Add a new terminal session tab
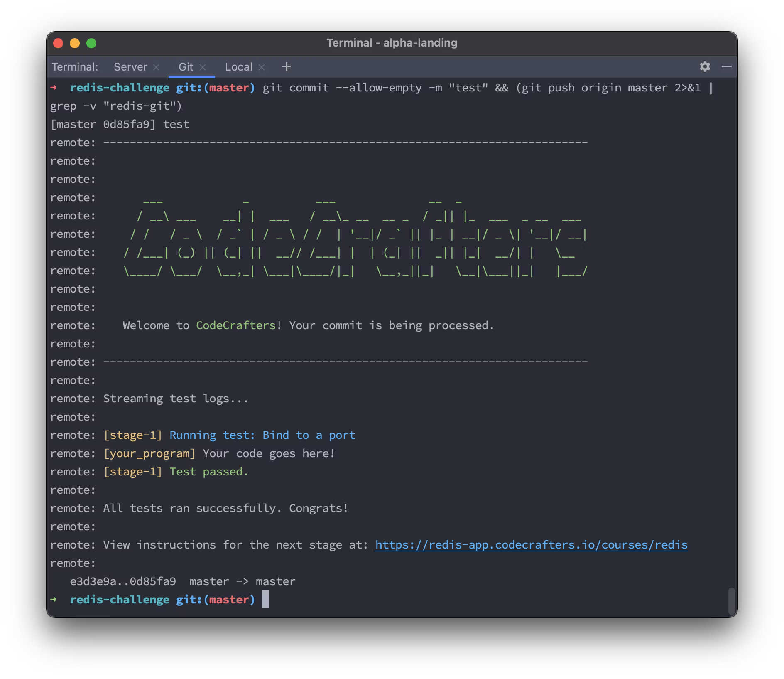Viewport: 784px width, 679px height. (287, 67)
